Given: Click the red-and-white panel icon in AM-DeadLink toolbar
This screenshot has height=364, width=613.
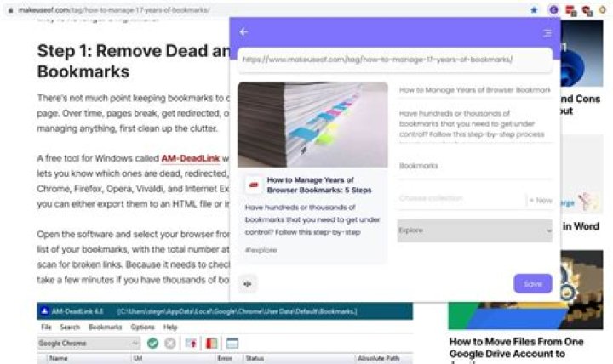Looking at the screenshot, I should click(x=211, y=344).
